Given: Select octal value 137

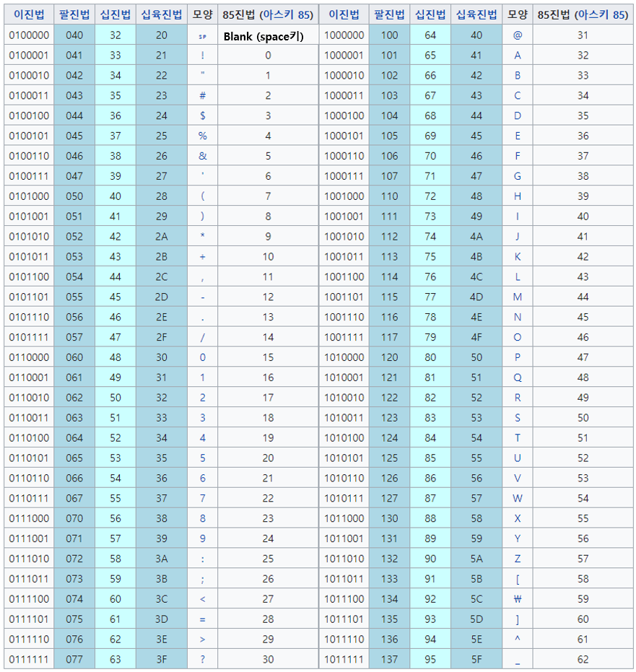Looking at the screenshot, I should 389,660.
